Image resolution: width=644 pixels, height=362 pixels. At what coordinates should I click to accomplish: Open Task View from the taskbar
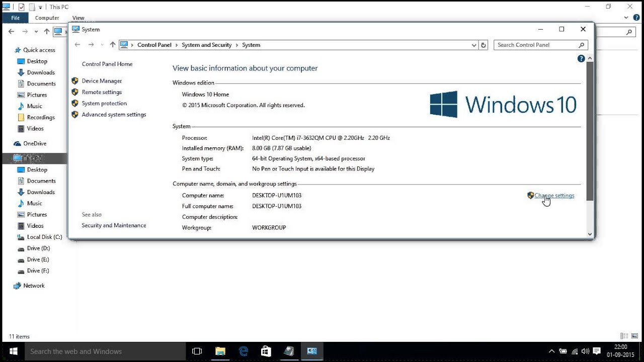197,351
